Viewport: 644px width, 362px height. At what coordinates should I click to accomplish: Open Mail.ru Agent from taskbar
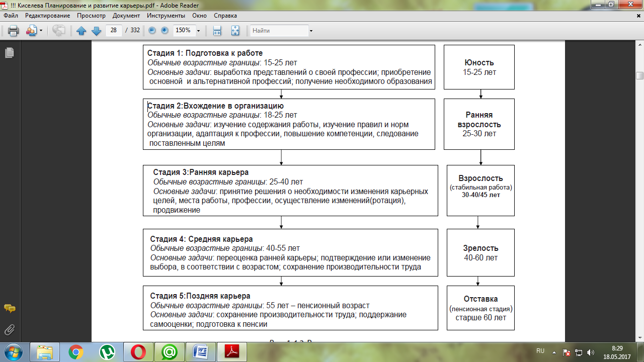point(170,352)
